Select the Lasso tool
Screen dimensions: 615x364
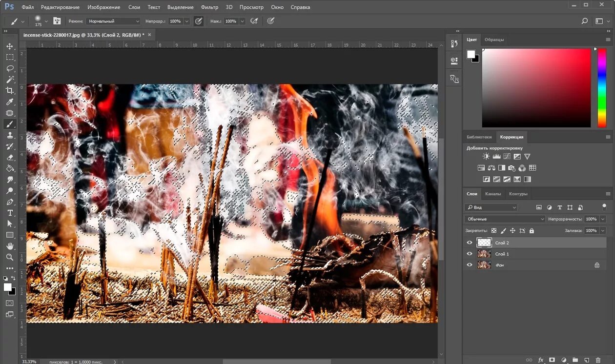(10, 68)
